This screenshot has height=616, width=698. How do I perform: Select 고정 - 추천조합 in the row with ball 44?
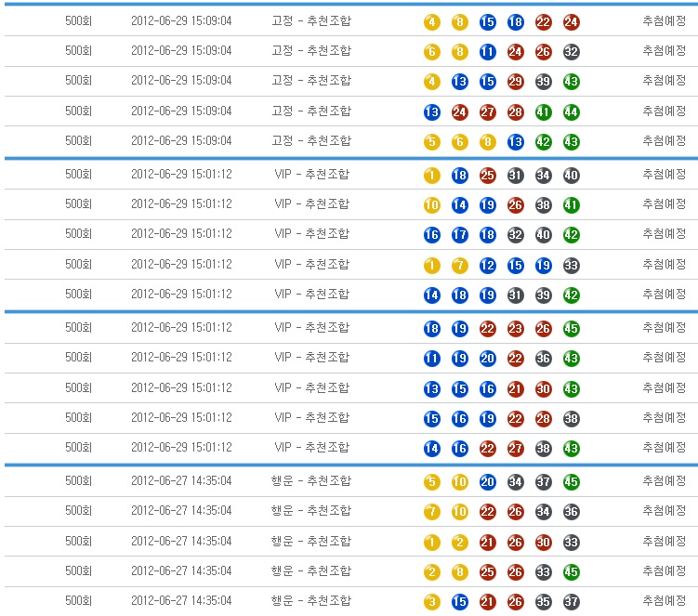311,111
